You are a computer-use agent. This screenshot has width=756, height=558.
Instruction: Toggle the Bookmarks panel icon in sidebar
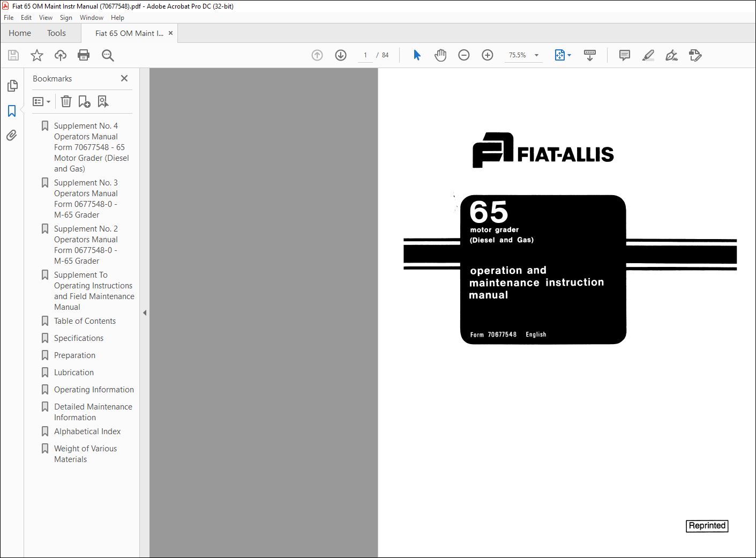[12, 111]
